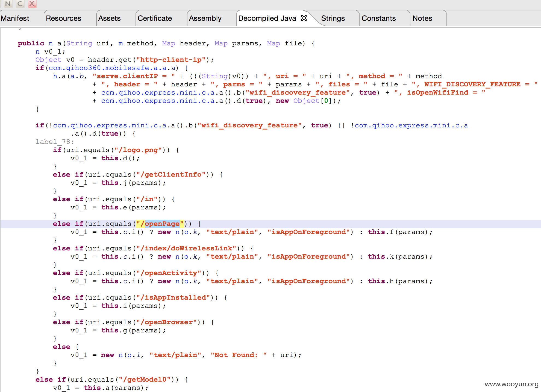Click "Object v0" declaration
Viewport: 541px width, 392px height.
(x=55, y=60)
